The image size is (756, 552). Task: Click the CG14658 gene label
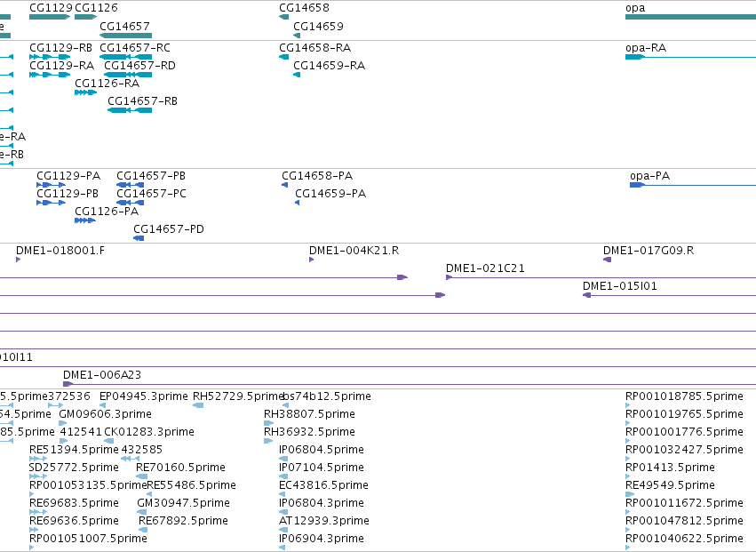click(304, 8)
